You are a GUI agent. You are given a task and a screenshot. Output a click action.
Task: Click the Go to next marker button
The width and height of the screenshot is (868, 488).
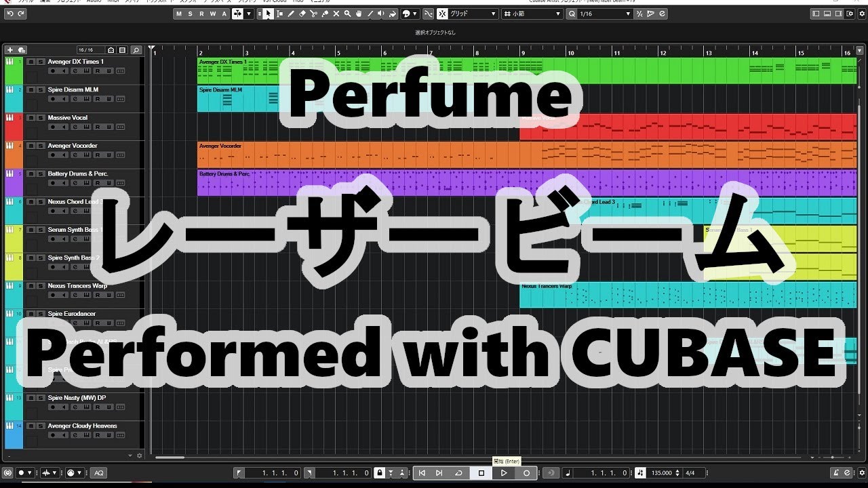439,473
